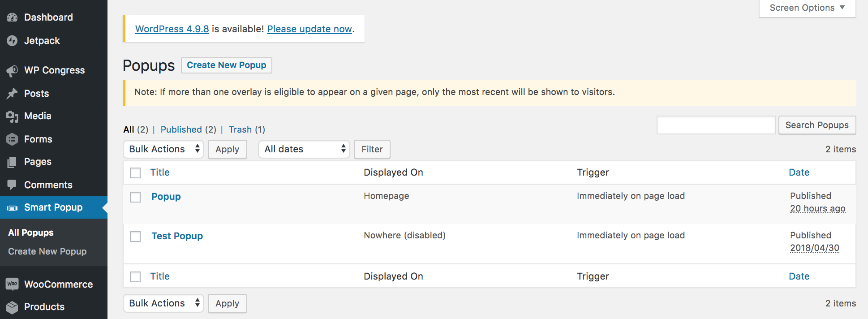Select all popups with top header checkbox
Screen dimensions: 868x319
[x=135, y=173]
